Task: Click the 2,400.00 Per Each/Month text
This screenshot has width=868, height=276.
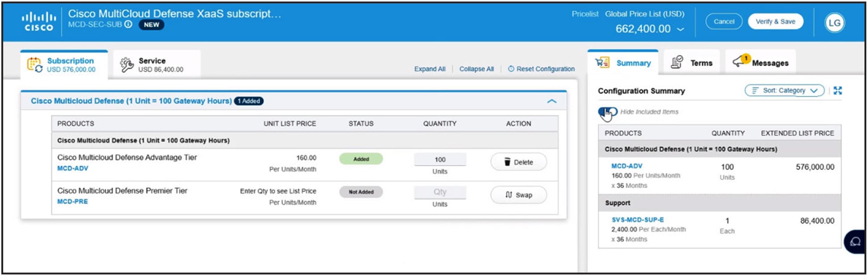Action: point(648,230)
